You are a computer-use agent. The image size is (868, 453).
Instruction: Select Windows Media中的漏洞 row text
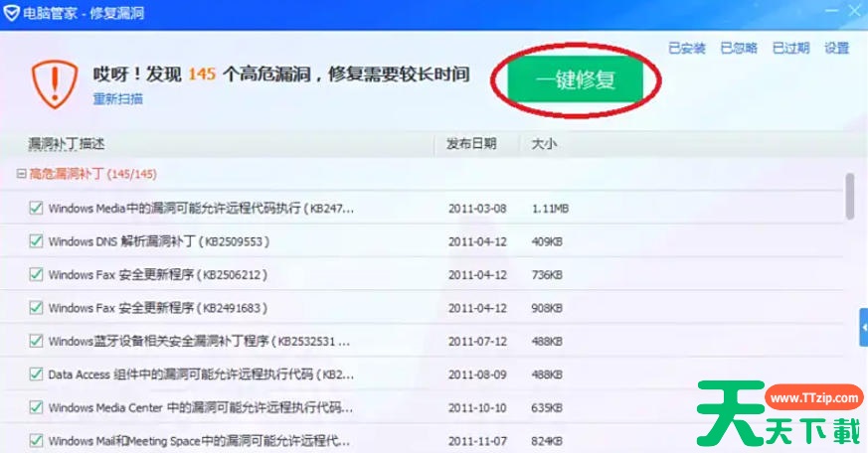pyautogui.click(x=201, y=209)
